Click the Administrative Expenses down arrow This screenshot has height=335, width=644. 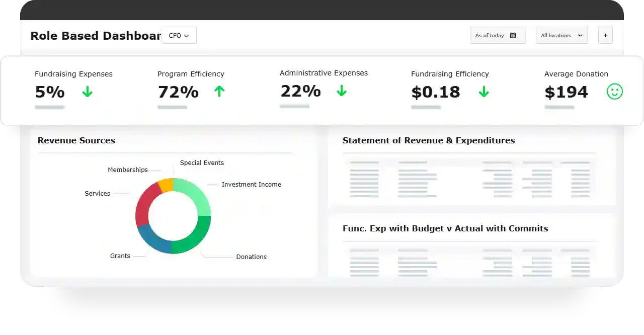tap(342, 91)
